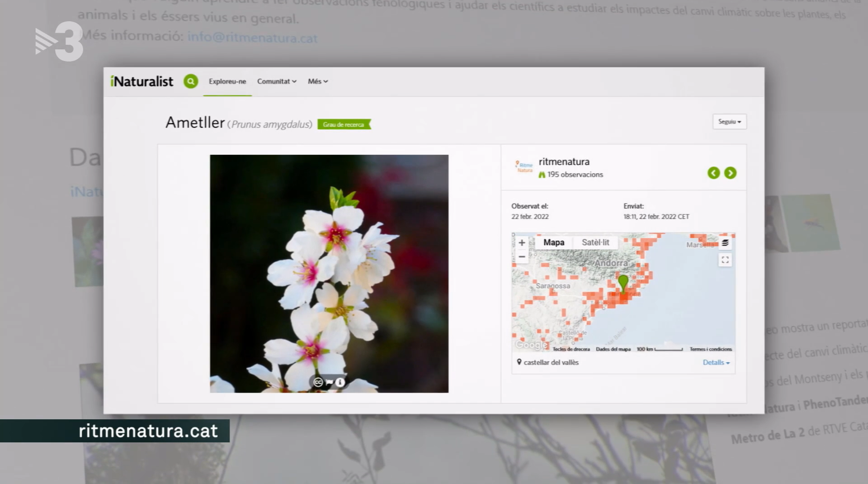Switch map to Satèl·lit view
The height and width of the screenshot is (484, 868).
click(595, 242)
